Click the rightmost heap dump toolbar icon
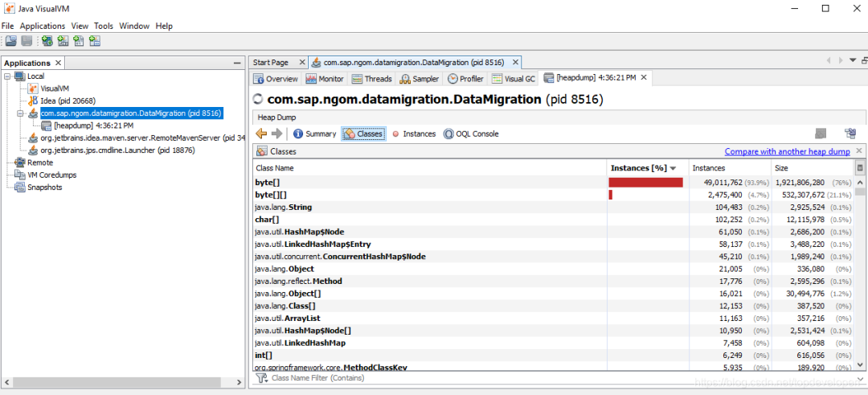 850,134
